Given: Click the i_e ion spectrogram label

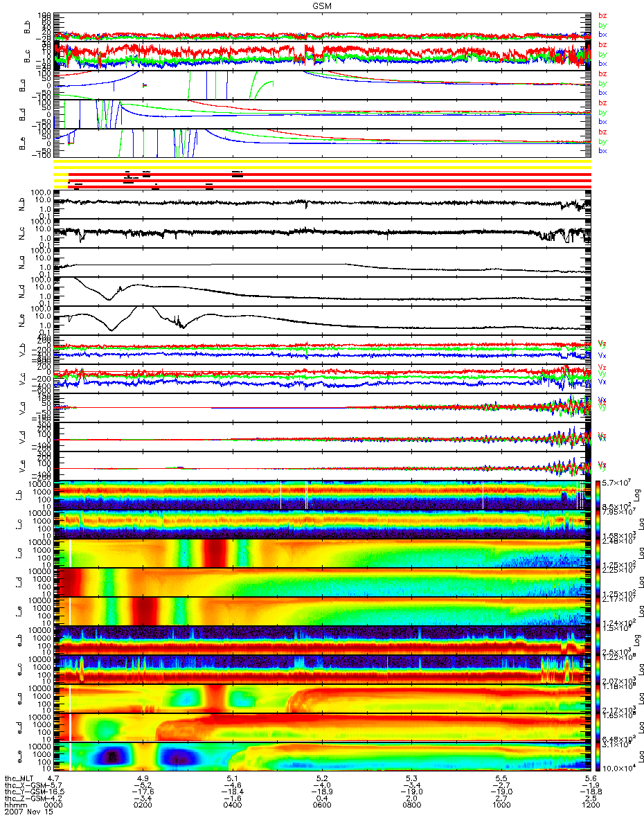Looking at the screenshot, I should (x=19, y=611).
